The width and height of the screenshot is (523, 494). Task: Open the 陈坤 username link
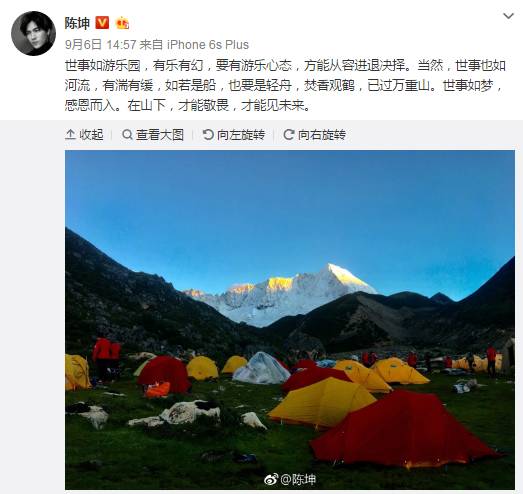click(77, 23)
